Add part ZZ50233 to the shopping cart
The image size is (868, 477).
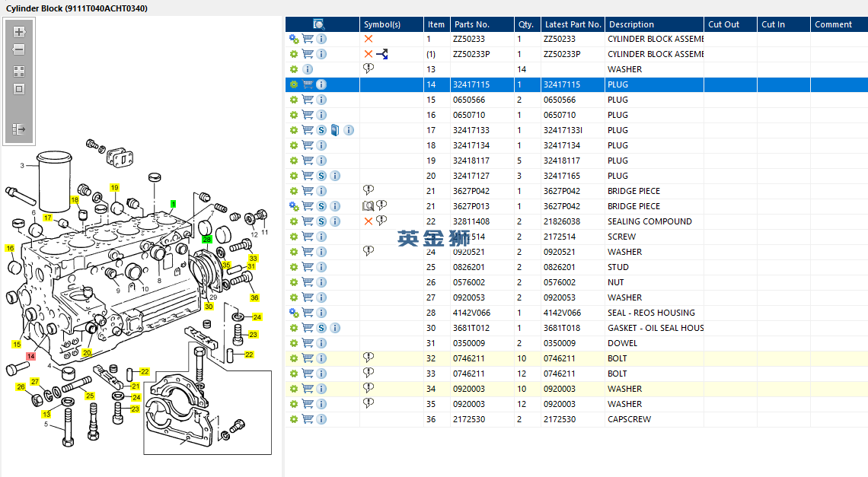click(x=308, y=39)
